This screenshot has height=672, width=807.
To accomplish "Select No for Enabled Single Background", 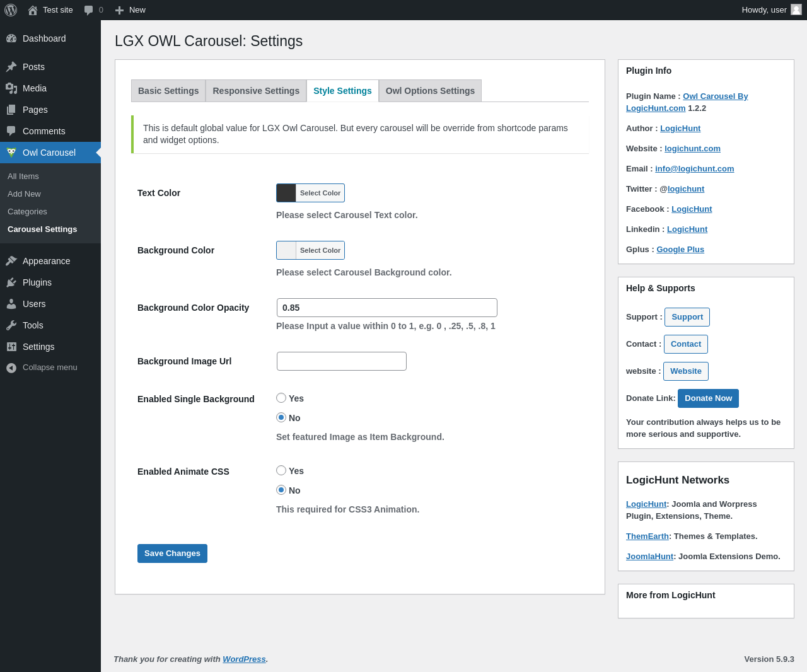I will tap(281, 417).
